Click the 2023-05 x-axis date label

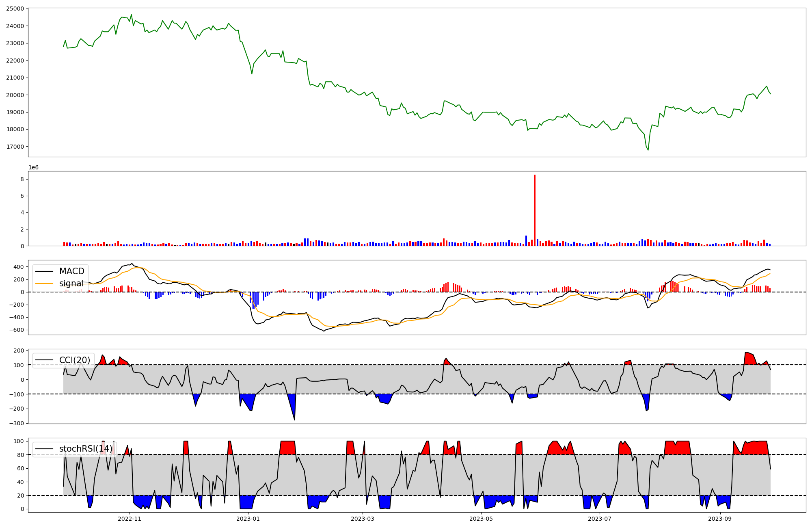481,519
